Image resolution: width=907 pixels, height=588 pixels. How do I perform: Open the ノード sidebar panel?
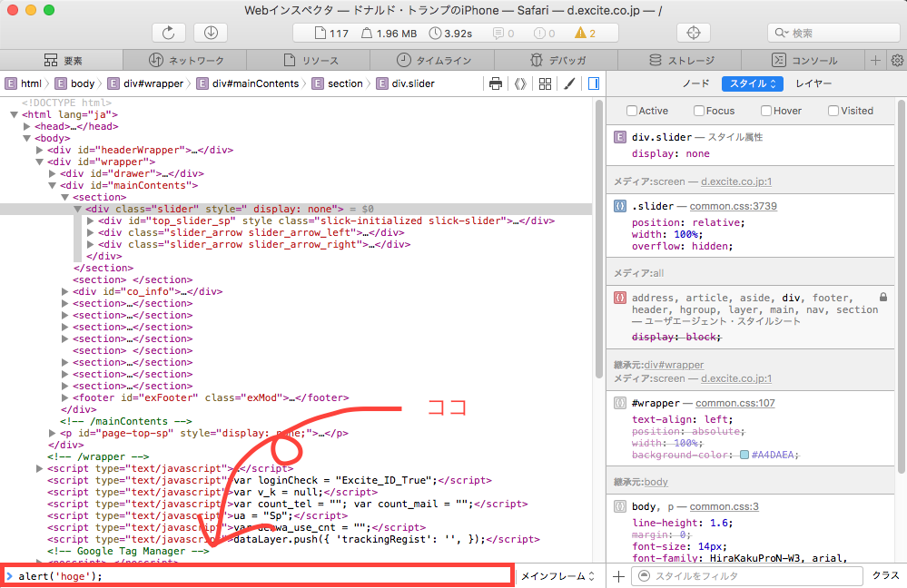coord(695,83)
